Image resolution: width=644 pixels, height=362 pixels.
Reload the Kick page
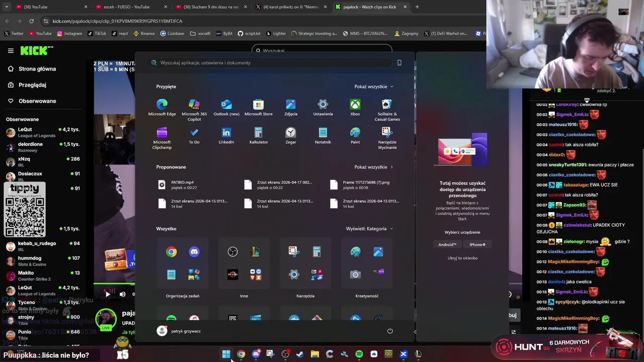tap(31, 21)
